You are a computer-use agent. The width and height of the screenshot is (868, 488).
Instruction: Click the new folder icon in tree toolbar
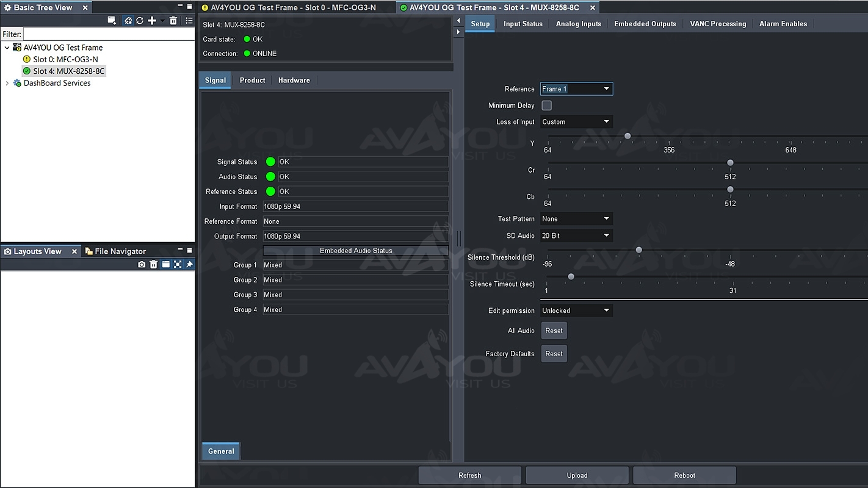(112, 20)
